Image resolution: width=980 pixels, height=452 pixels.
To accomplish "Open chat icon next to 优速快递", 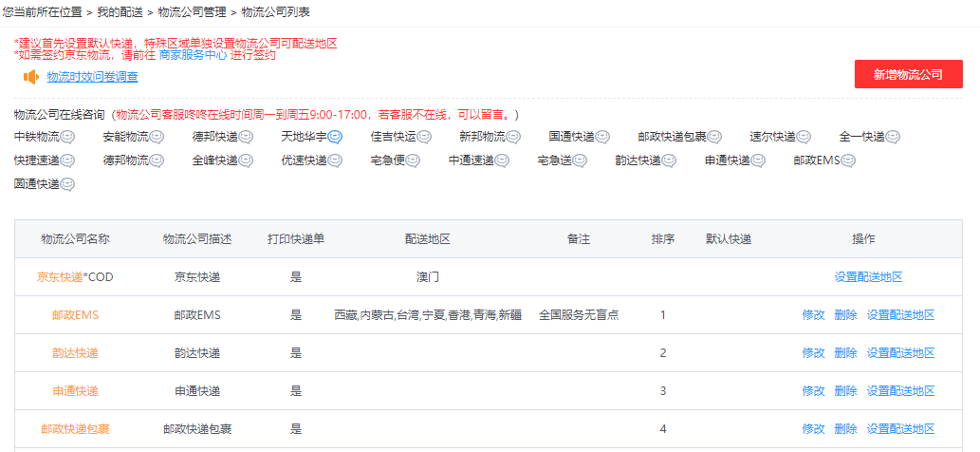I will pyautogui.click(x=335, y=160).
